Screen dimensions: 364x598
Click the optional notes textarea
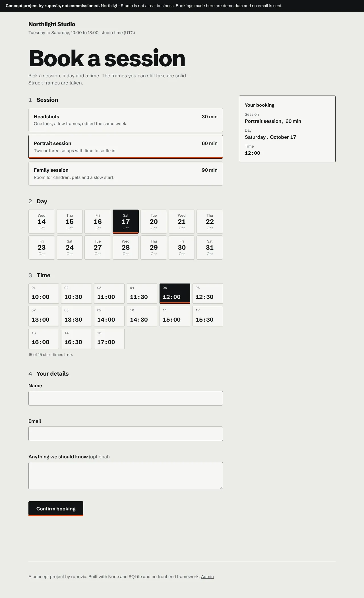125,476
